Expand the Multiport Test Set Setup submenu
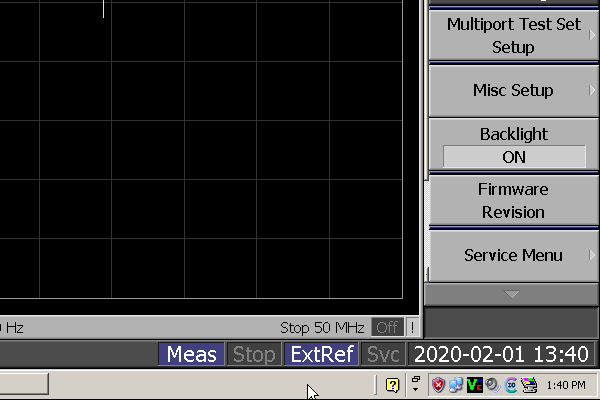This screenshot has width=600, height=400. click(x=514, y=35)
